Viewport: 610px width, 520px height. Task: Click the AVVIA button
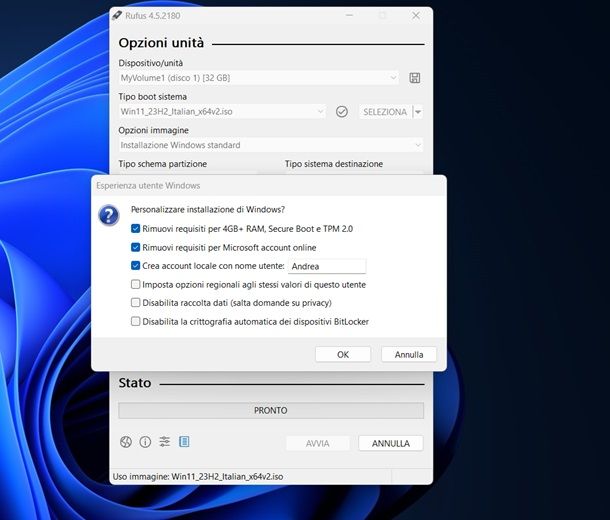[x=317, y=443]
